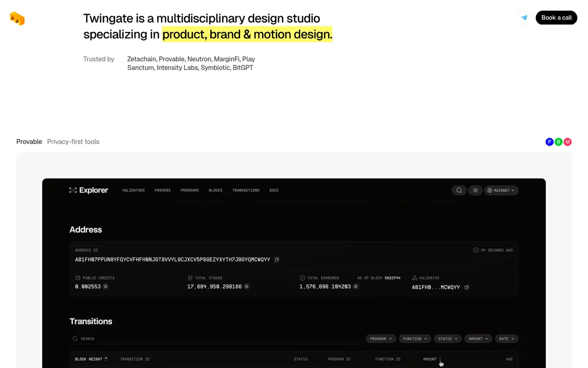Click the Program ID column header
588x368 pixels.
coord(339,359)
